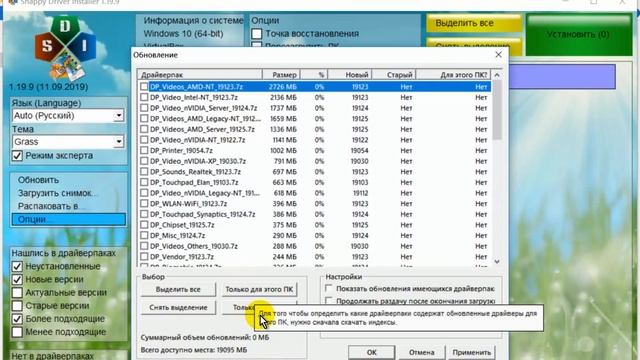The height and width of the screenshot is (360, 640).
Task: Sort by Размер column header
Action: tap(281, 75)
